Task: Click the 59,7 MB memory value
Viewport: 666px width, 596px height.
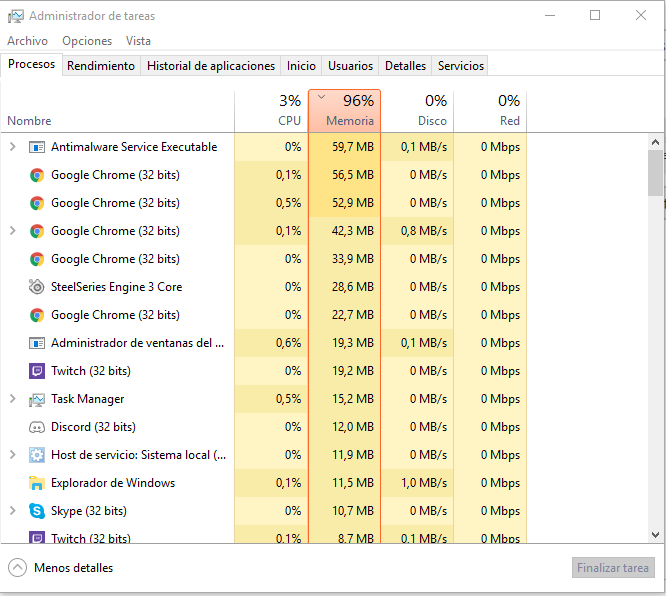Action: [x=353, y=147]
